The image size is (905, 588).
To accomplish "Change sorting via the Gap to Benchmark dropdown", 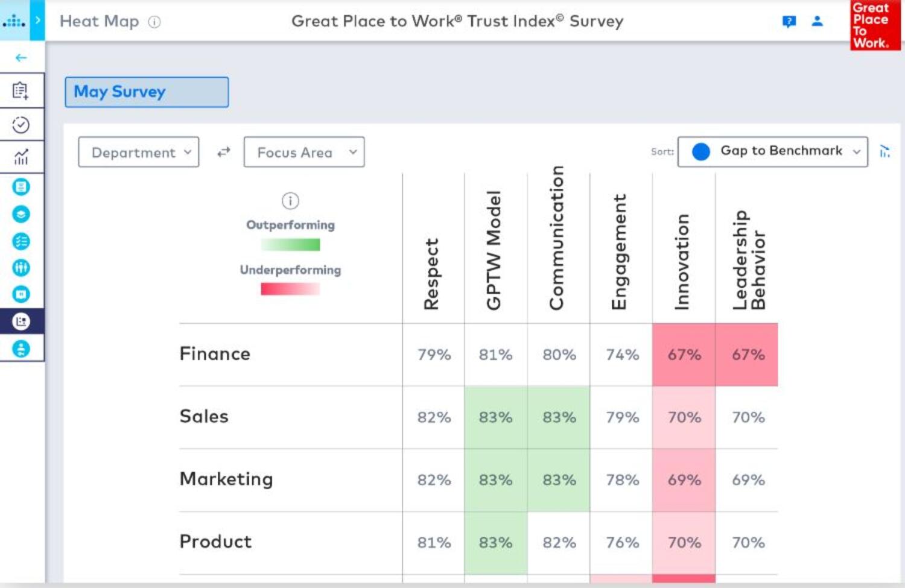I will tap(781, 151).
